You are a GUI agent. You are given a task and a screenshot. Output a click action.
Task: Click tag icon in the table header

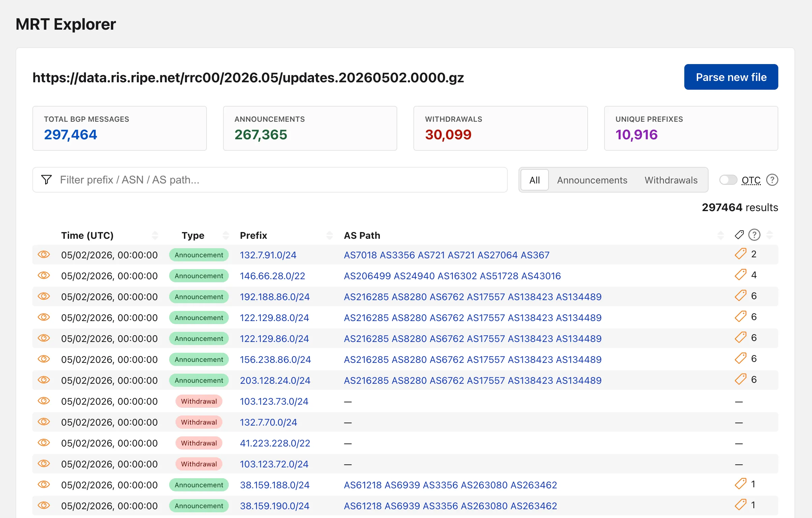(739, 235)
